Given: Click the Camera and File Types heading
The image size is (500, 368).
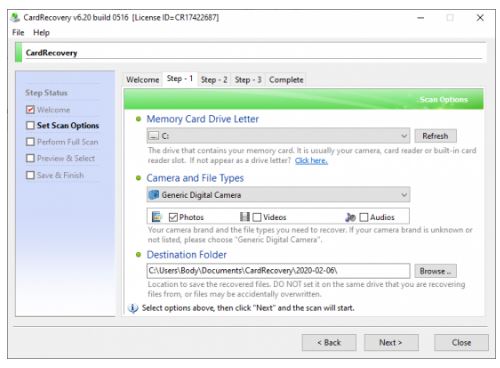Looking at the screenshot, I should [x=195, y=178].
